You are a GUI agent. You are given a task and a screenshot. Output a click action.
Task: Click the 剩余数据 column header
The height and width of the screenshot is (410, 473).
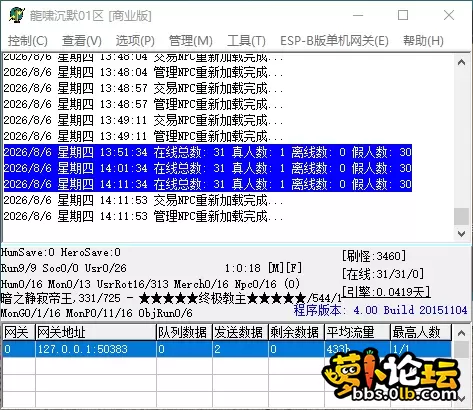coord(296,332)
